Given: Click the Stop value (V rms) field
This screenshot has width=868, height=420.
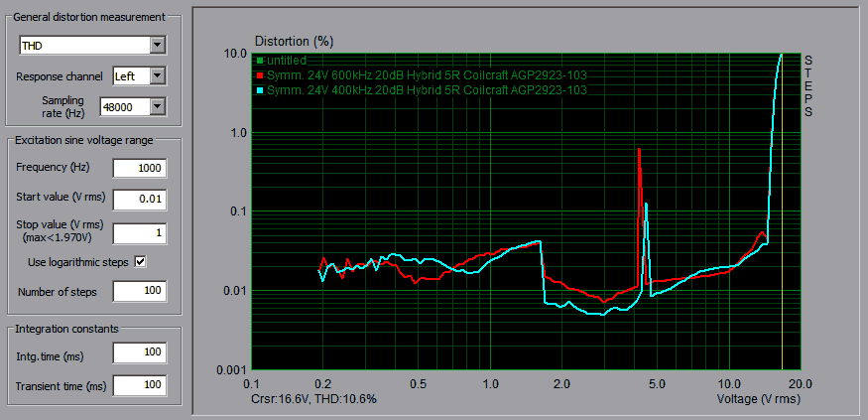Looking at the screenshot, I should click(139, 233).
